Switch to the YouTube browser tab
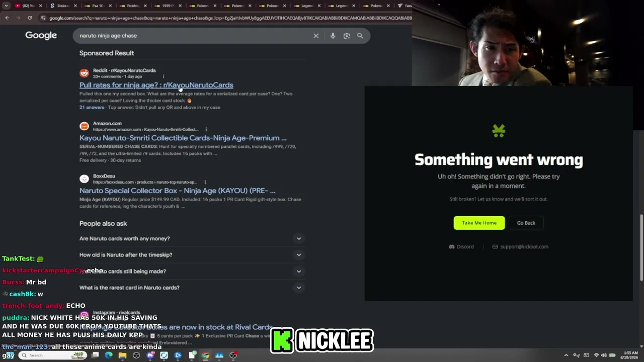This screenshot has width=644, height=362. (28, 6)
